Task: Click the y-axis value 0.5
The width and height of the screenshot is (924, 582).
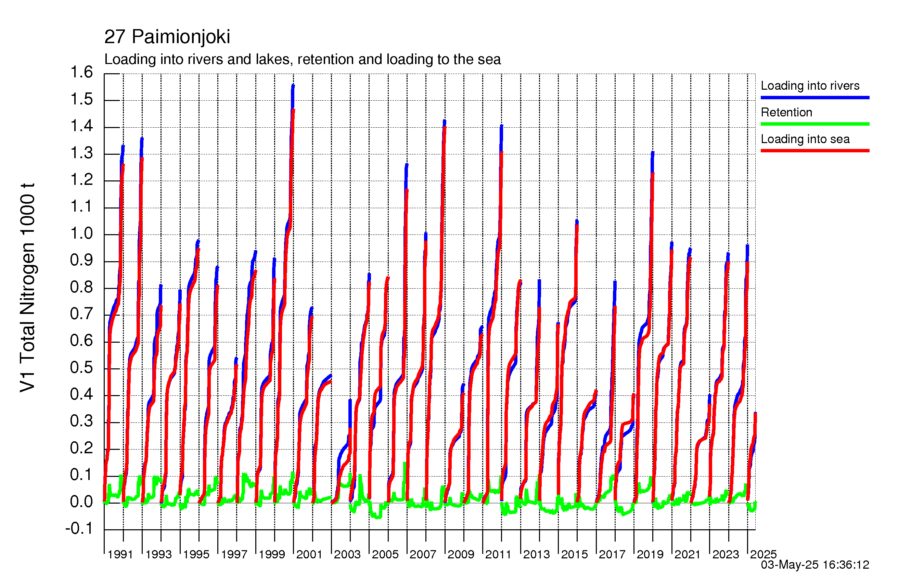Action: coord(81,368)
